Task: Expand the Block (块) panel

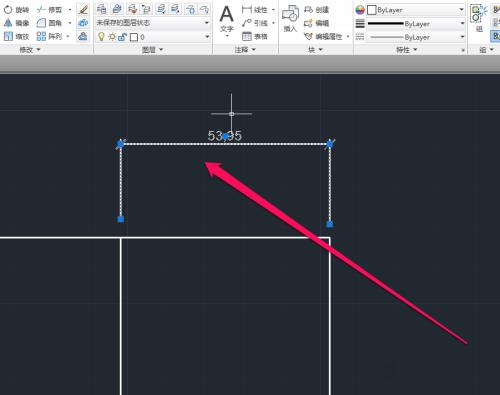Action: (315, 50)
